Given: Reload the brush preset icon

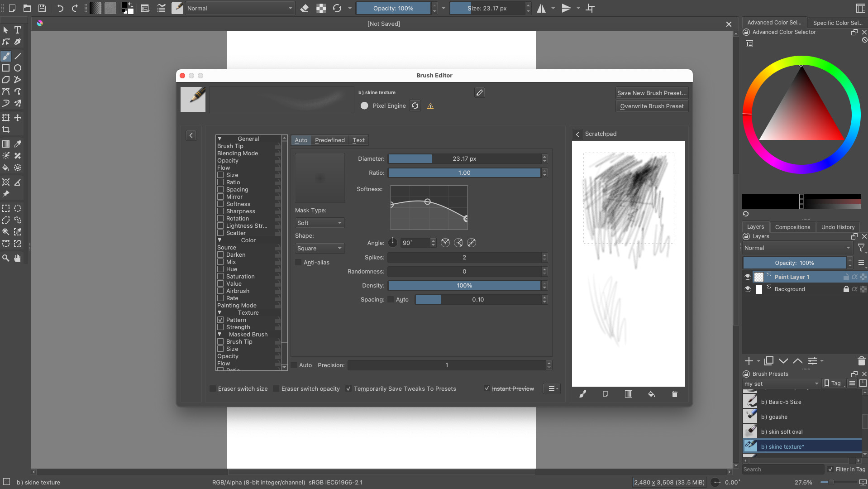Looking at the screenshot, I should click(415, 106).
